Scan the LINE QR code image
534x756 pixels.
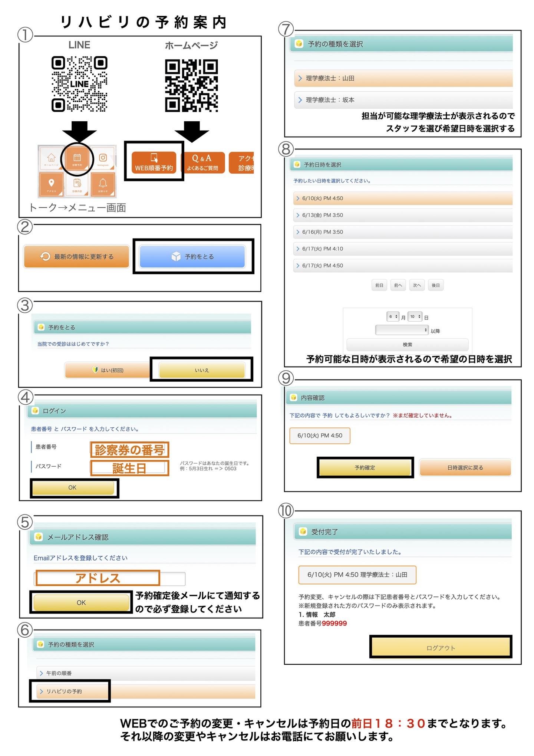(79, 84)
